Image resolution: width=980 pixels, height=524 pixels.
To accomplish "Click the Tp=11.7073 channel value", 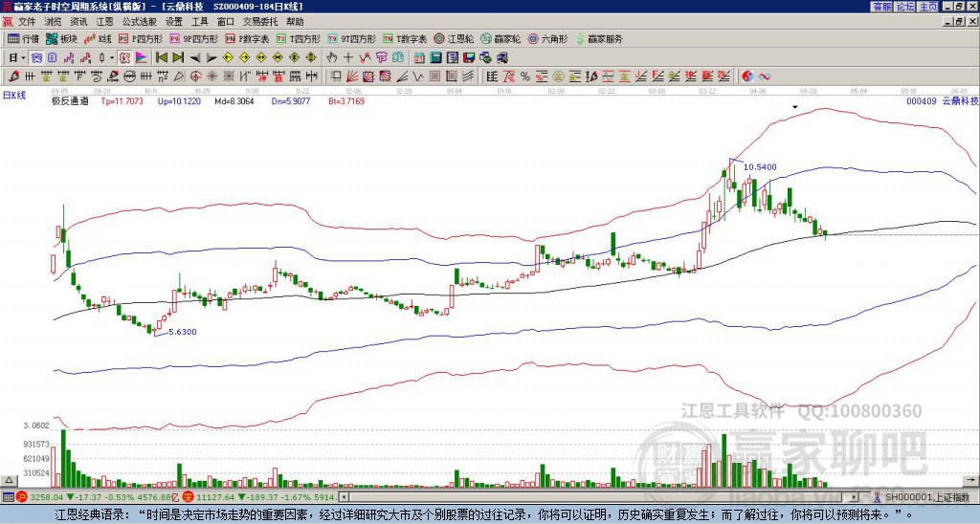I will 122,100.
